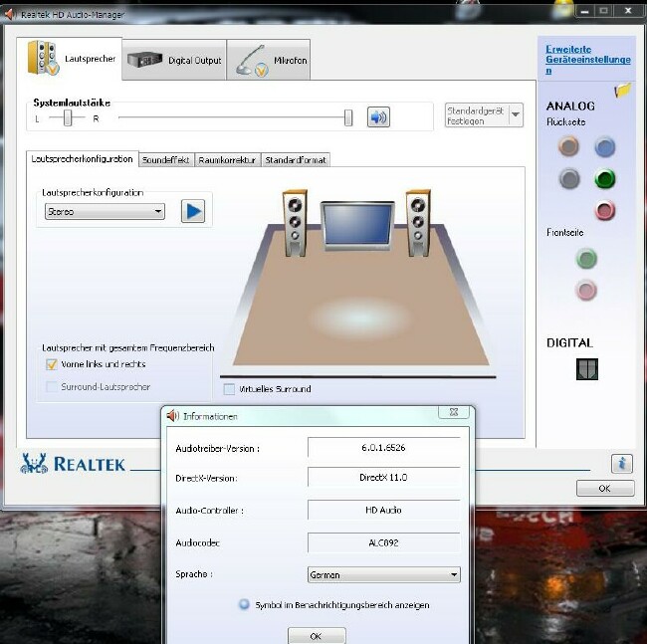Click the Systemlautstärke label

pos(72,103)
